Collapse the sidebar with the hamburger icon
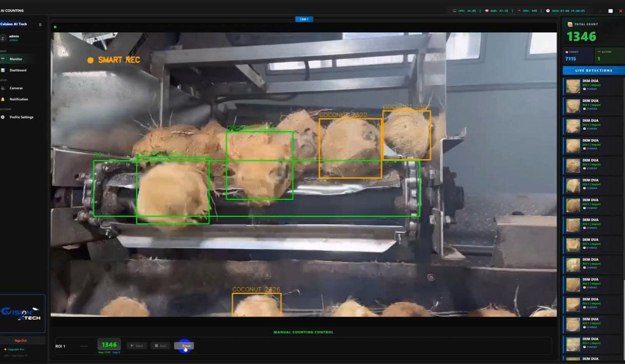 [x=40, y=25]
